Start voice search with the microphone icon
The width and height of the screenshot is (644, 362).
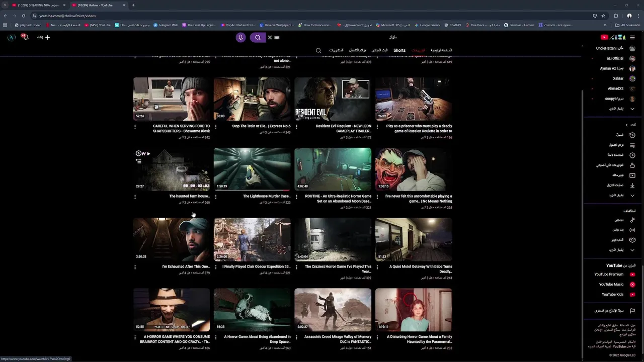[x=240, y=37]
